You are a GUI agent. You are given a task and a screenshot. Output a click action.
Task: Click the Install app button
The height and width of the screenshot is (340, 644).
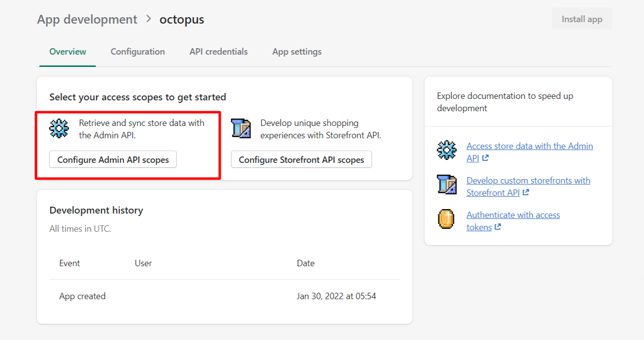582,19
